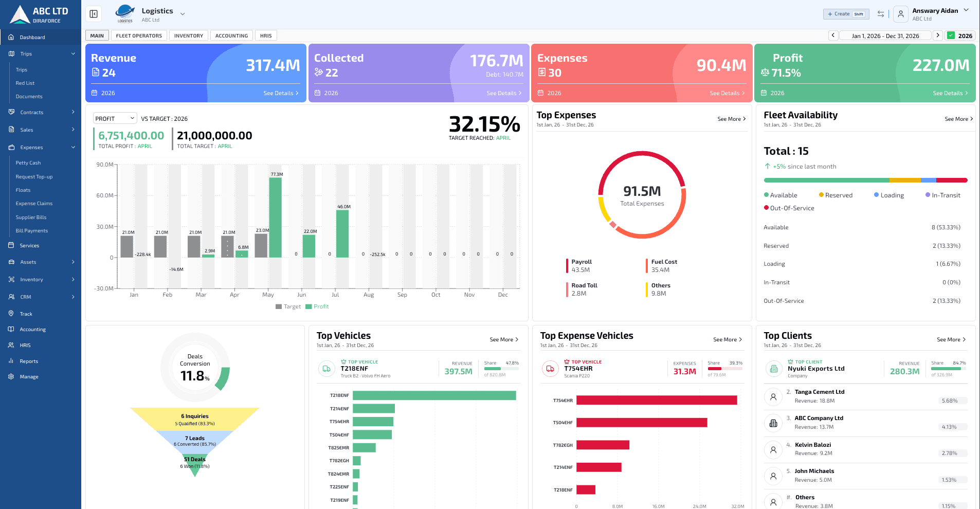Expand the Contracts sidebar section

tap(73, 112)
